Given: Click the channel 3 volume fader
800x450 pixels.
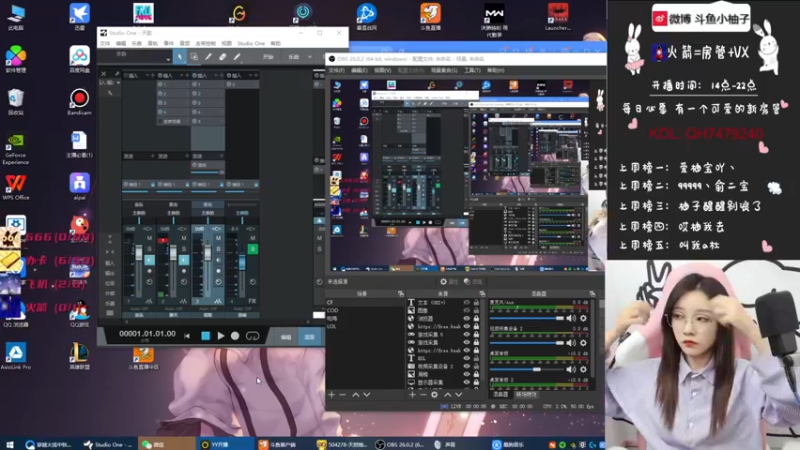Looking at the screenshot, I should point(208,253).
